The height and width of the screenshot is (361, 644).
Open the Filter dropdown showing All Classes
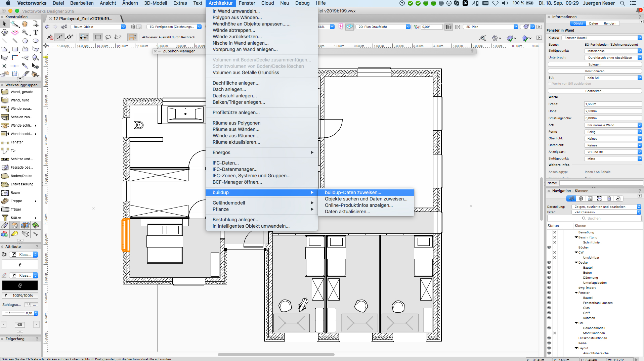coord(606,212)
